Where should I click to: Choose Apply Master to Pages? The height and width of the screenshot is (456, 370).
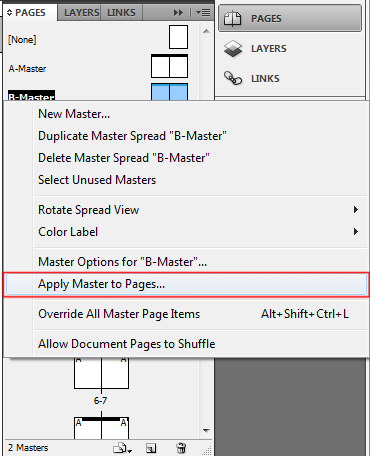coord(186,284)
